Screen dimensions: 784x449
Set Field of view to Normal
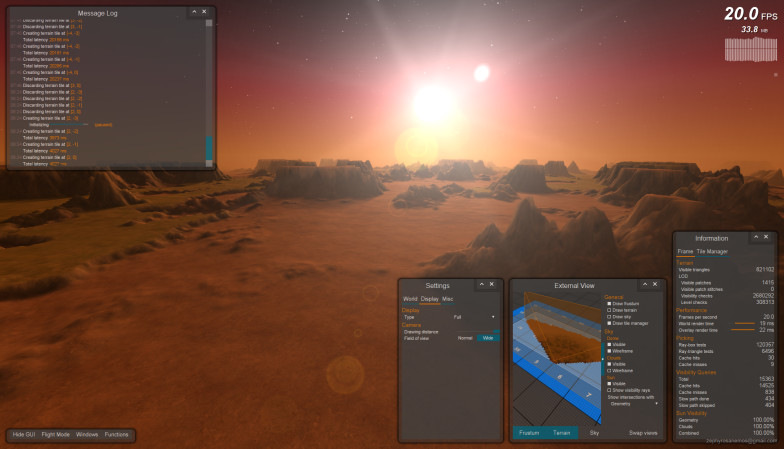(465, 338)
